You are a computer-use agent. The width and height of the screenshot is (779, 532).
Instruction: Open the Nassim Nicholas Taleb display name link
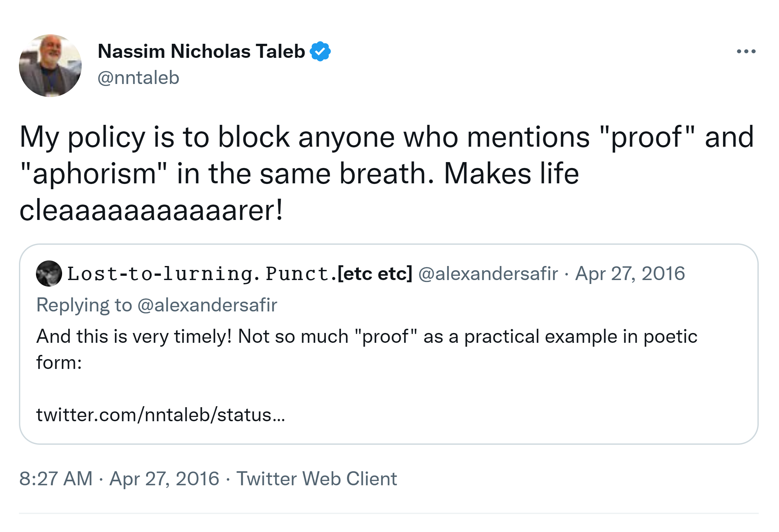(x=201, y=51)
